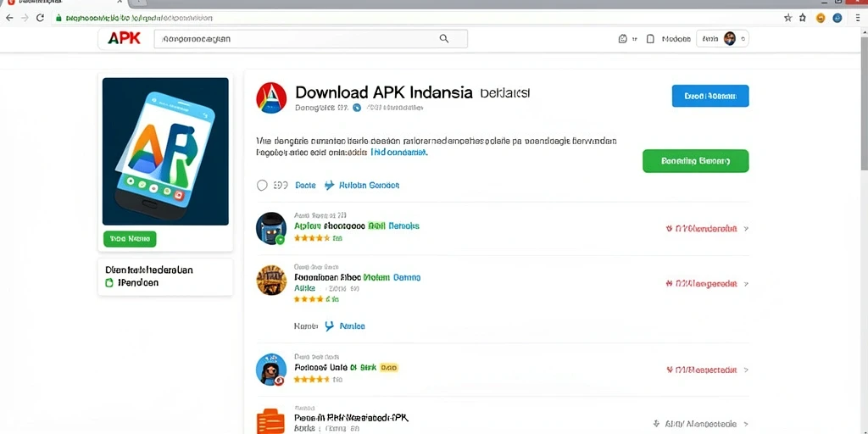Click the second listed app's brown round icon
The width and height of the screenshot is (868, 434).
tap(271, 280)
